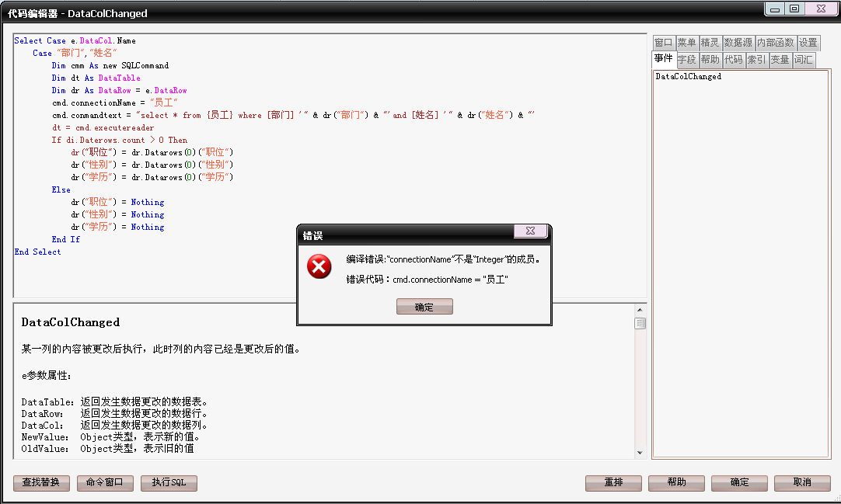
Task: Select the 帮助 tab
Action: tap(710, 60)
